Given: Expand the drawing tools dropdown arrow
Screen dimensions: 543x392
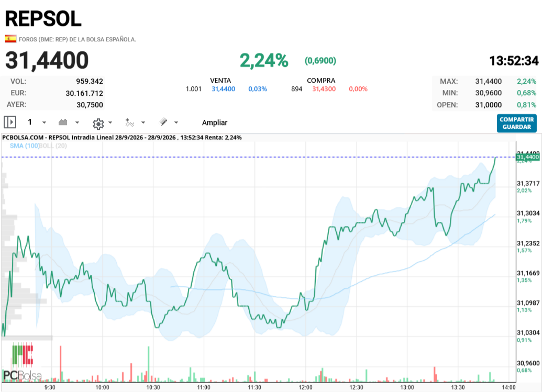Looking at the screenshot, I should pos(176,122).
